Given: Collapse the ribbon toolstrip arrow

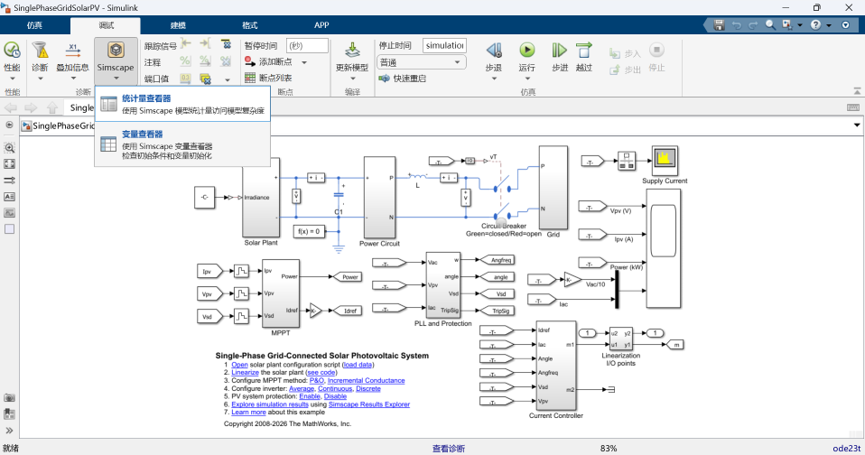Looking at the screenshot, I should click(x=857, y=90).
